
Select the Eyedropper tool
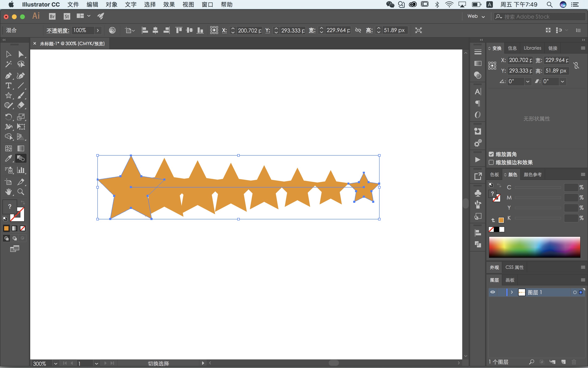[x=9, y=158]
